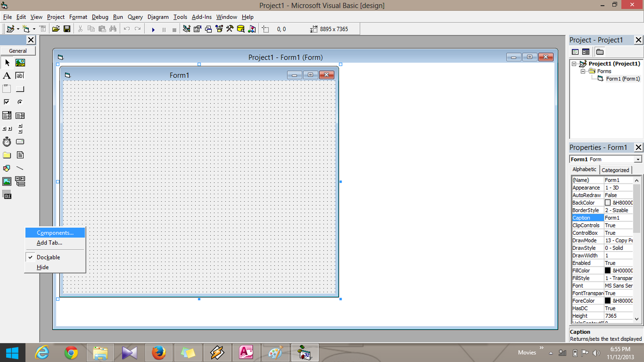Select the CheckBox control tool
The height and width of the screenshot is (362, 644).
tap(7, 102)
